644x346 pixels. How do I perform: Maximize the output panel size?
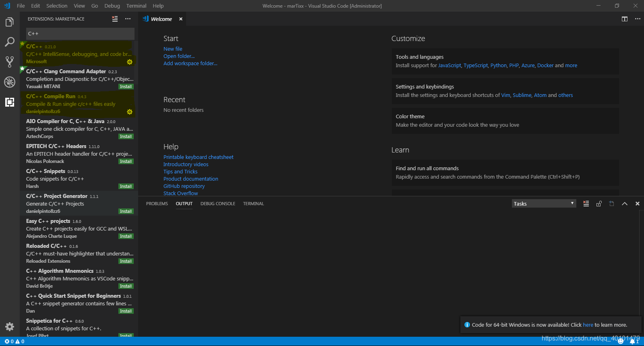(x=625, y=204)
